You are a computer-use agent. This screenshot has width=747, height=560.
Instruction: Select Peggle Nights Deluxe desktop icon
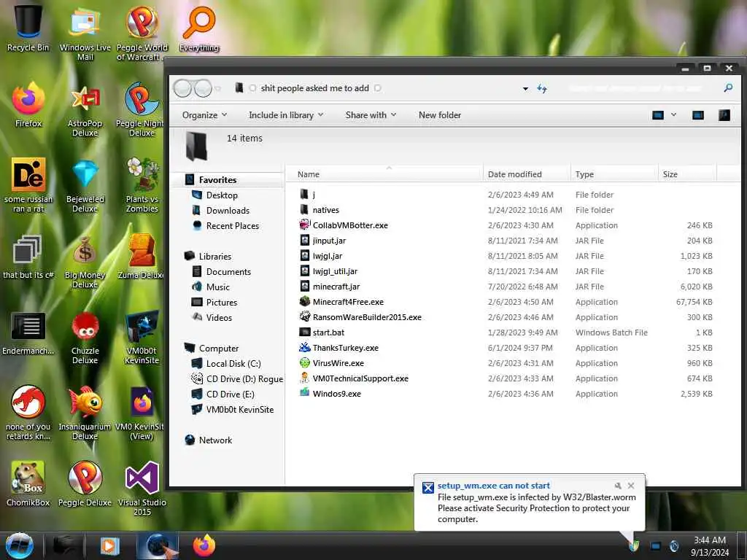(x=141, y=109)
